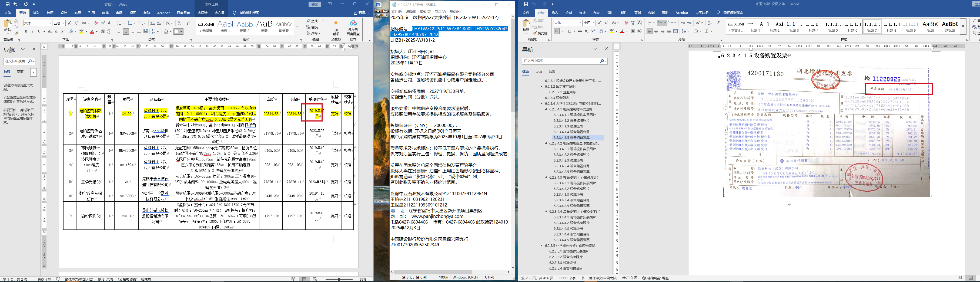Toggle character shading in 文档1 Word
Screen dimensions: 980x282
(x=103, y=32)
